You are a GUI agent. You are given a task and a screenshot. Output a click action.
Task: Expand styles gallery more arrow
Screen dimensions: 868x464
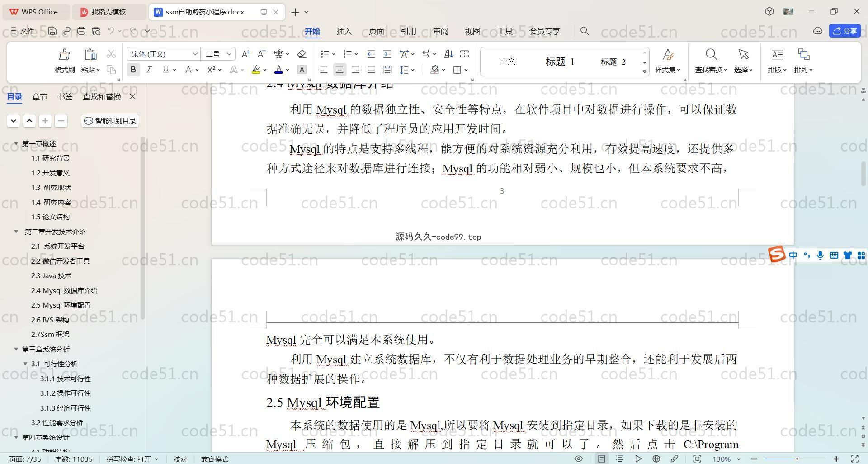(x=645, y=72)
